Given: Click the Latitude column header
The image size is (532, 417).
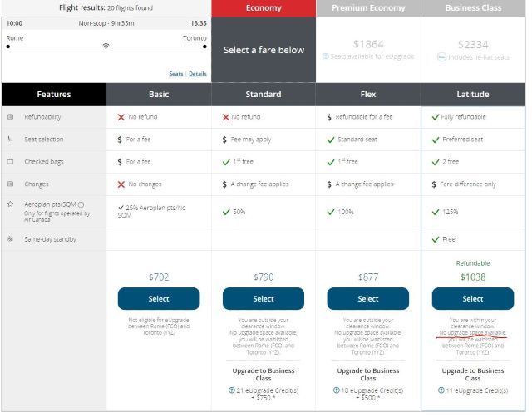Looking at the screenshot, I should pos(473,95).
